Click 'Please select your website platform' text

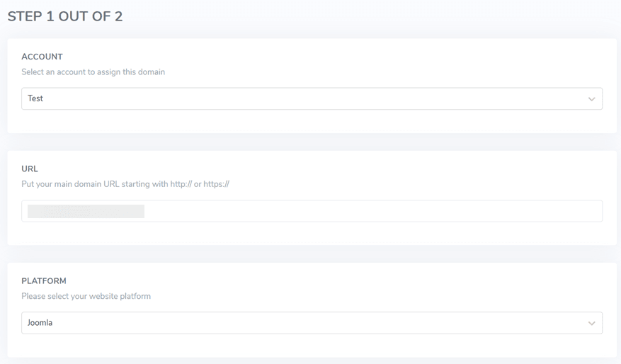86,296
